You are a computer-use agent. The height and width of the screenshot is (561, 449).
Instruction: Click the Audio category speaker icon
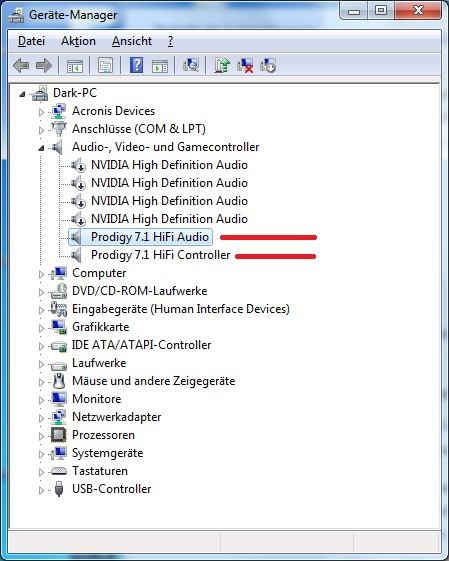[x=57, y=147]
